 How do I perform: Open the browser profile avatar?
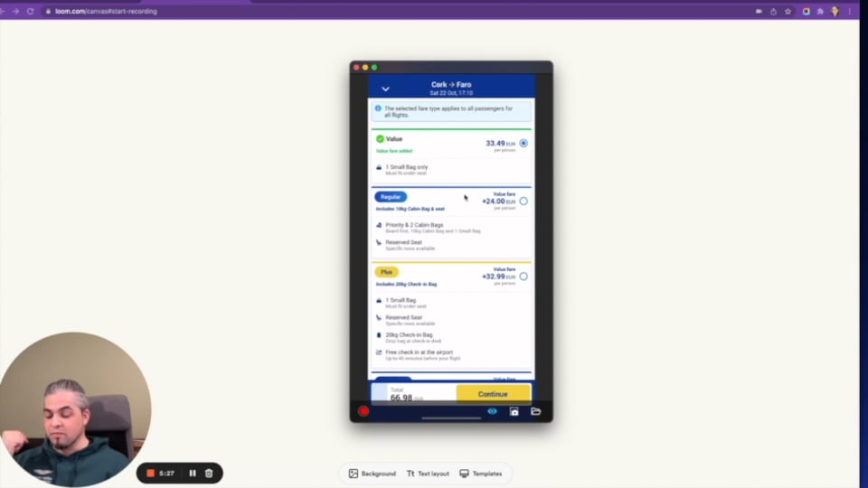[835, 11]
